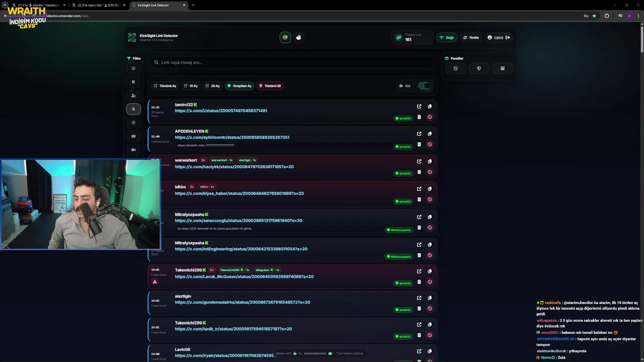Open the aykiricomtr status link
644x362 pixels.
(232, 137)
